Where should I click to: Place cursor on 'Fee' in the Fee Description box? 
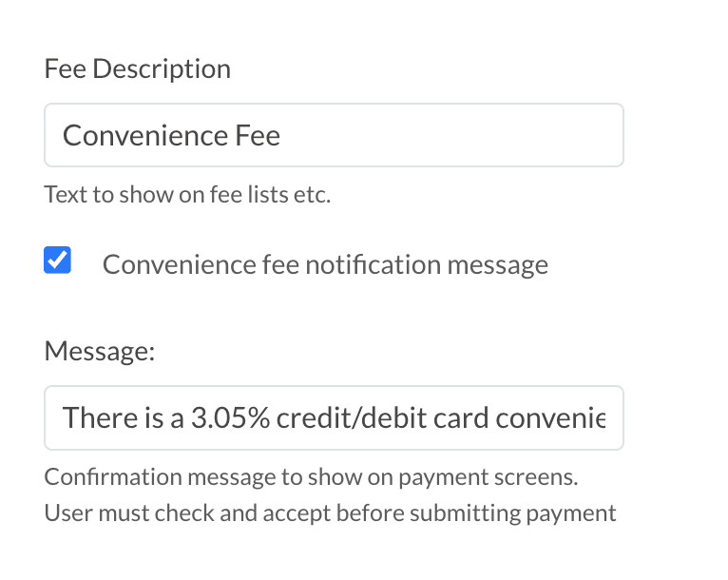[x=258, y=135]
